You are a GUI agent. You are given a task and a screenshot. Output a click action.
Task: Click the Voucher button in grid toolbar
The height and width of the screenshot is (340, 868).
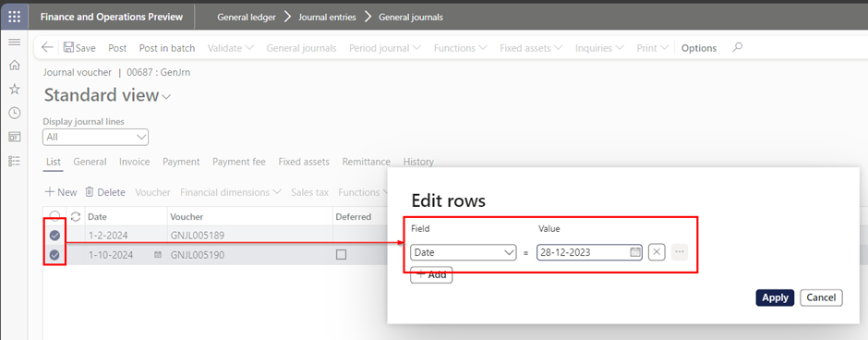pos(152,192)
